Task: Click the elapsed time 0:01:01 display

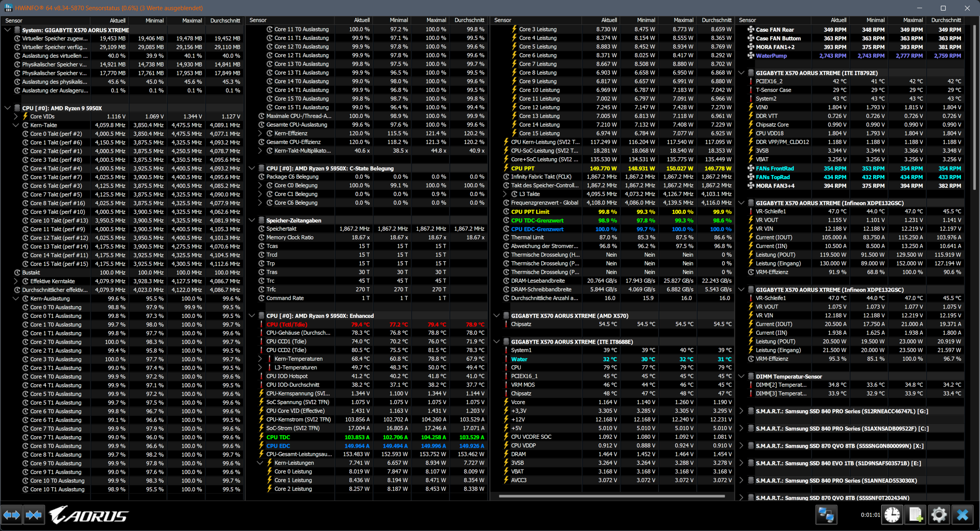Action: click(x=870, y=515)
